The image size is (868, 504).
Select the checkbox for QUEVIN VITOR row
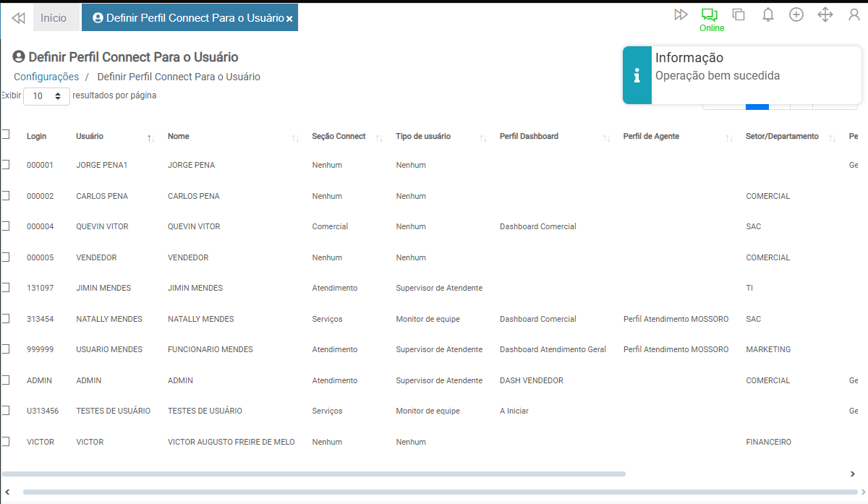point(6,226)
